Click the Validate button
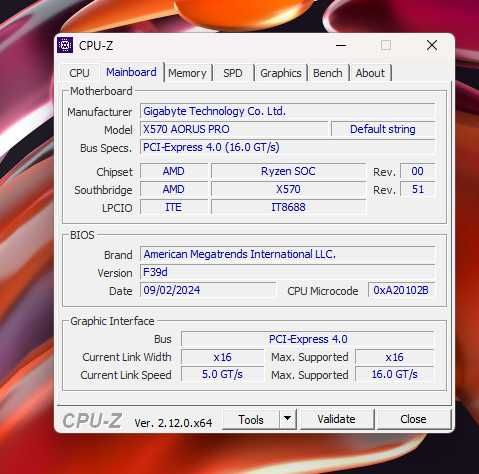The width and height of the screenshot is (479, 474). (x=337, y=419)
